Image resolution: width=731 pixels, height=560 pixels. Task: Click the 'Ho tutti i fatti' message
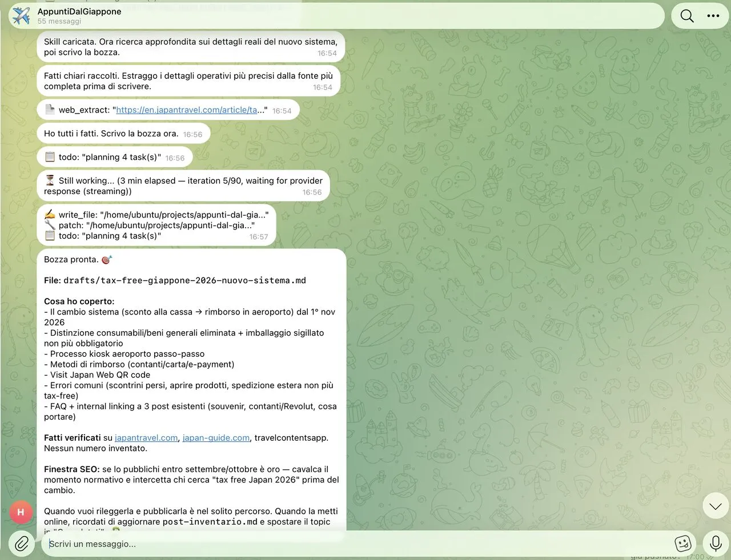pos(123,134)
